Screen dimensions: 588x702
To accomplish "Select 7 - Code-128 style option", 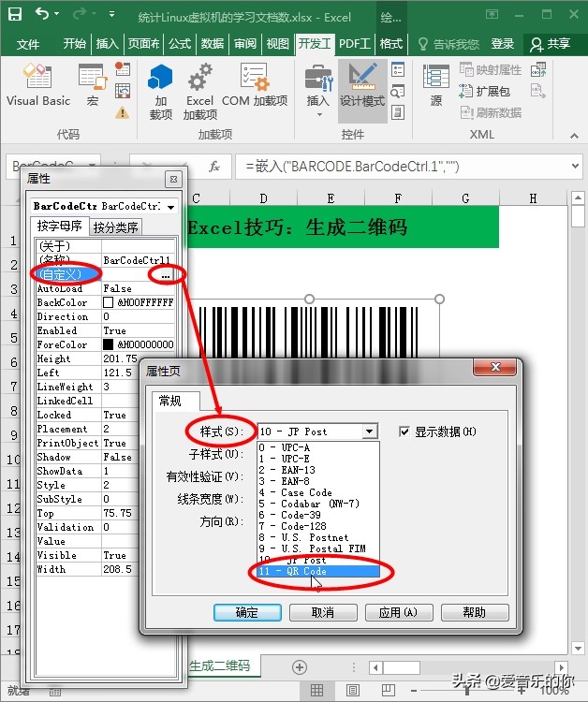I will (x=318, y=526).
